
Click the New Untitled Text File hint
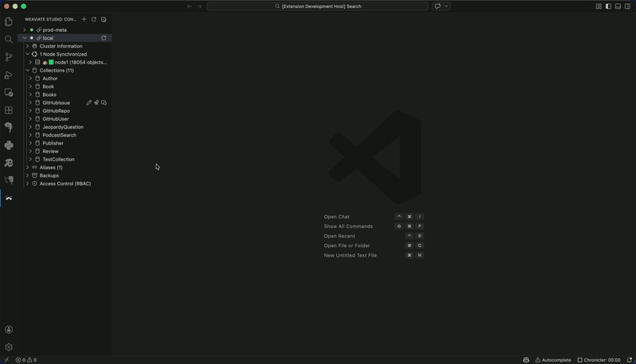tap(350, 255)
